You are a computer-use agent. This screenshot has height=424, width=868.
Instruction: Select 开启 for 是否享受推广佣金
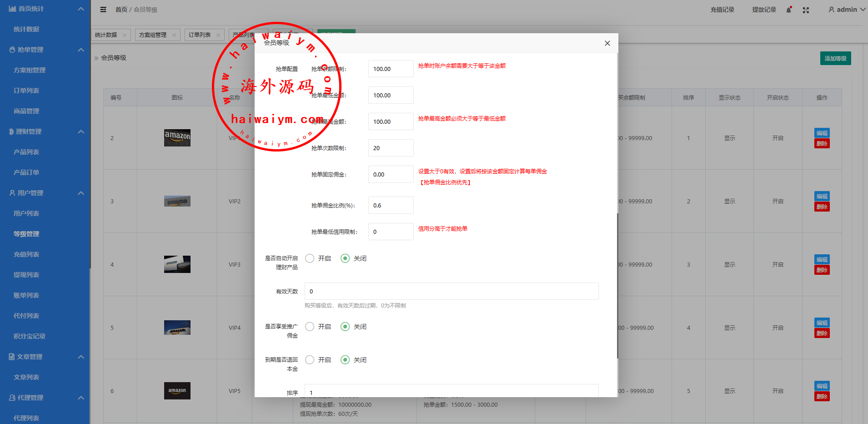[x=310, y=327]
